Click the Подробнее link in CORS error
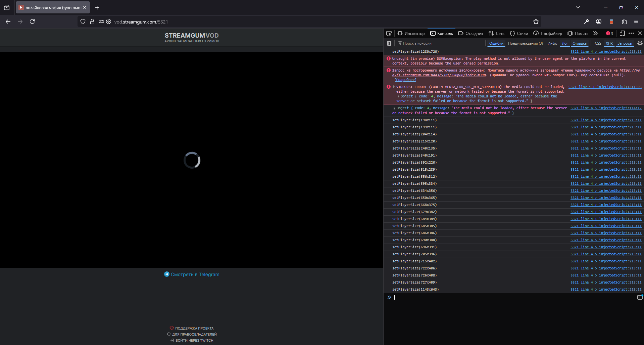 tap(405, 80)
